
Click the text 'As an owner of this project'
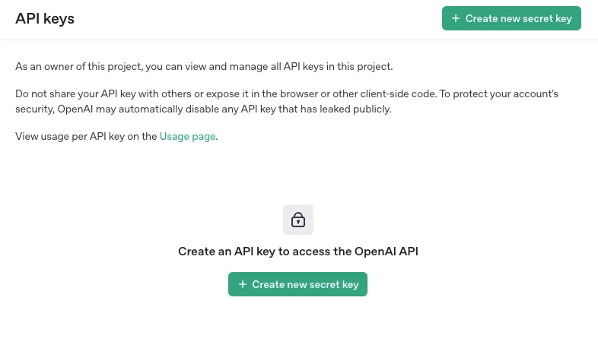78,66
